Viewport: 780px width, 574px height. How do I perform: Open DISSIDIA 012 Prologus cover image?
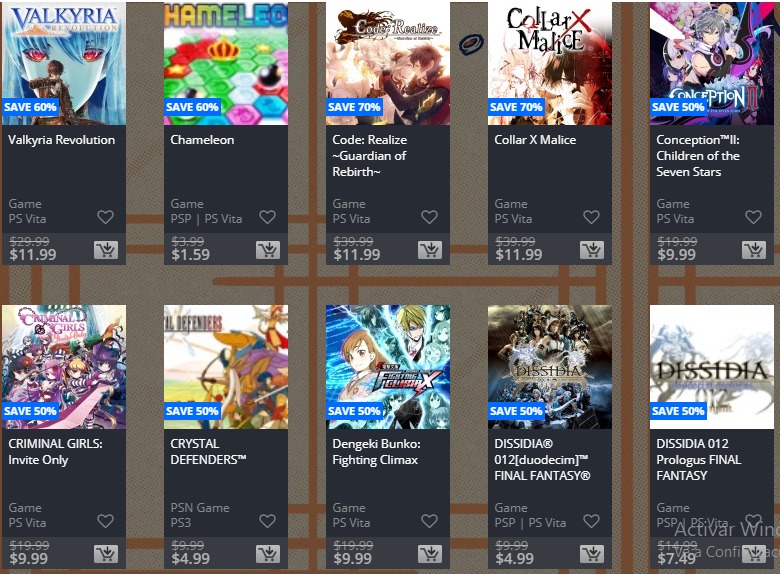coord(712,367)
